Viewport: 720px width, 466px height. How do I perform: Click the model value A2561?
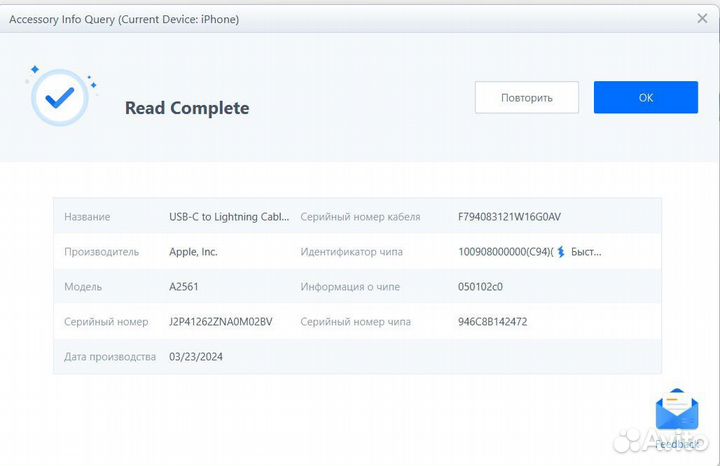(x=184, y=287)
